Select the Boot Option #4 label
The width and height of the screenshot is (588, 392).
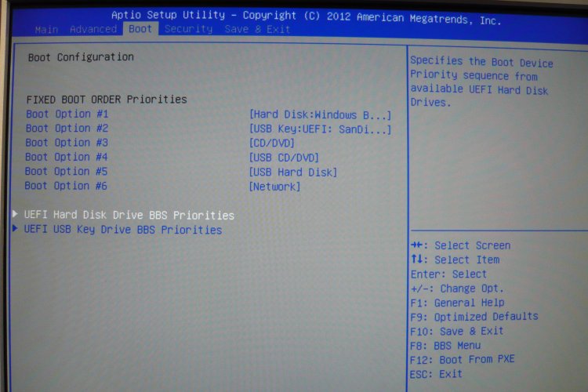coord(67,157)
